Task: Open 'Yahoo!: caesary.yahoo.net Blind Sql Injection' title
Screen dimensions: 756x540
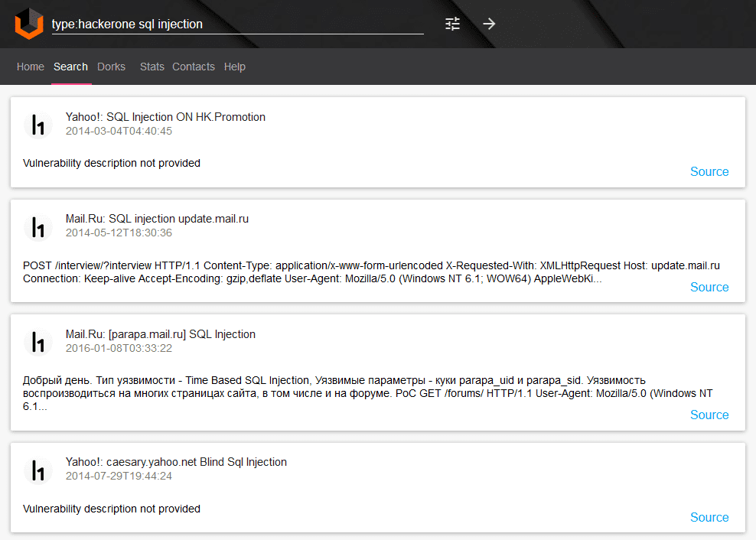Action: pyautogui.click(x=176, y=462)
